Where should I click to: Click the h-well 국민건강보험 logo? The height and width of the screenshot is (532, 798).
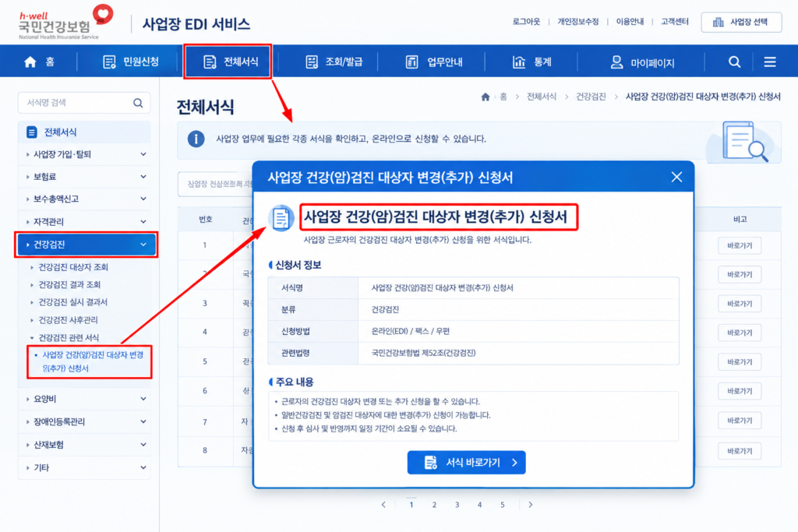pos(65,22)
